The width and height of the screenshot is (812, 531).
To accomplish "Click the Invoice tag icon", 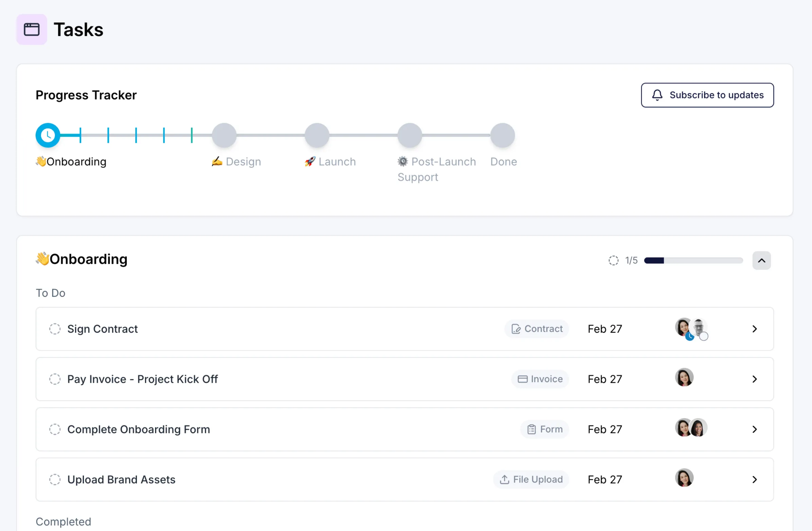I will tap(522, 379).
